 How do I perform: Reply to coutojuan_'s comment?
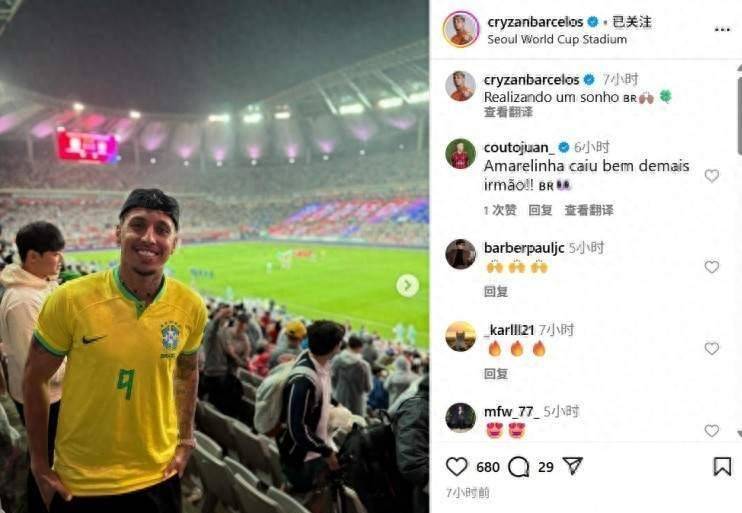tap(540, 210)
